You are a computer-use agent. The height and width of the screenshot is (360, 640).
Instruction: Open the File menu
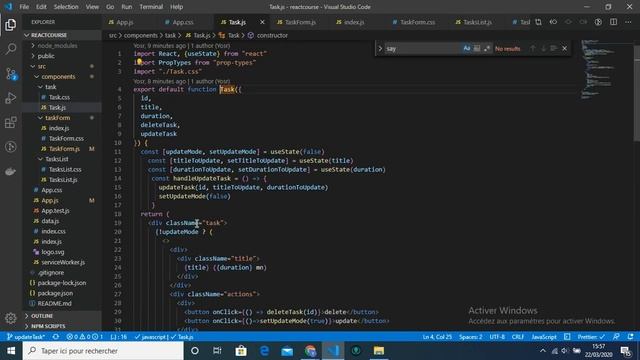24,7
